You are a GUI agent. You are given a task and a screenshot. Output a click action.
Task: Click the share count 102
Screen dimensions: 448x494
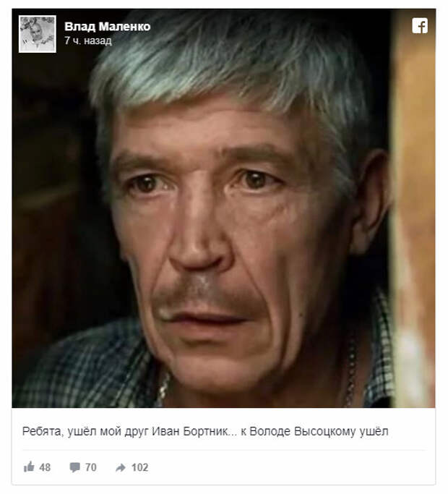(139, 467)
